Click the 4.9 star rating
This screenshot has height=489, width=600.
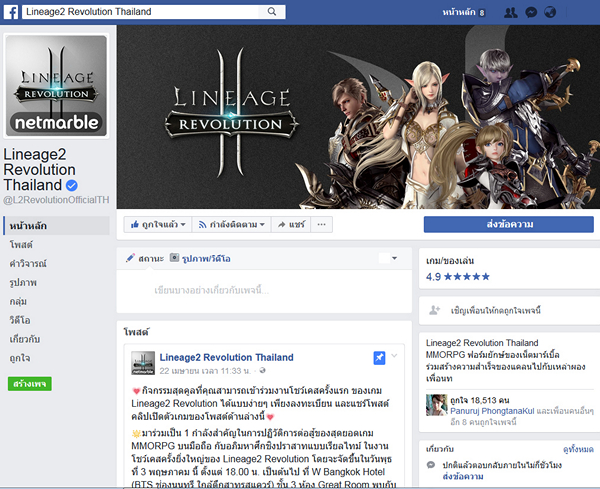coord(459,275)
